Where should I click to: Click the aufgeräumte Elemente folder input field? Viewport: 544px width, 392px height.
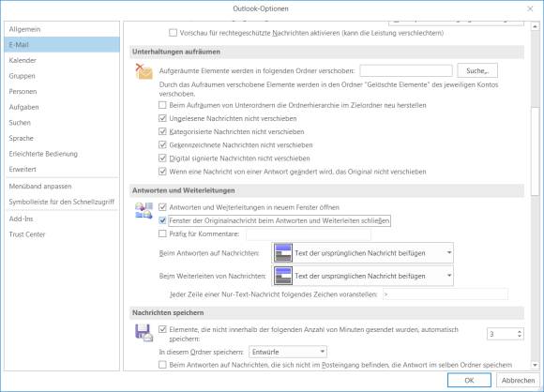(x=406, y=70)
